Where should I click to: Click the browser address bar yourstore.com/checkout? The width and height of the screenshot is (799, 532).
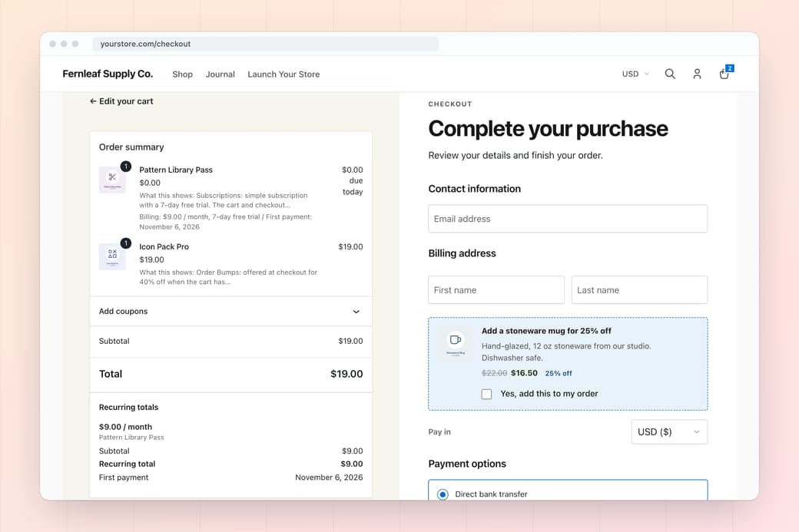[x=265, y=44]
